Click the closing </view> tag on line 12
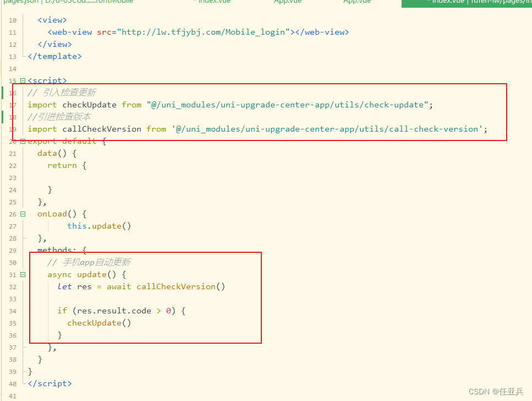The width and height of the screenshot is (532, 401). click(54, 44)
